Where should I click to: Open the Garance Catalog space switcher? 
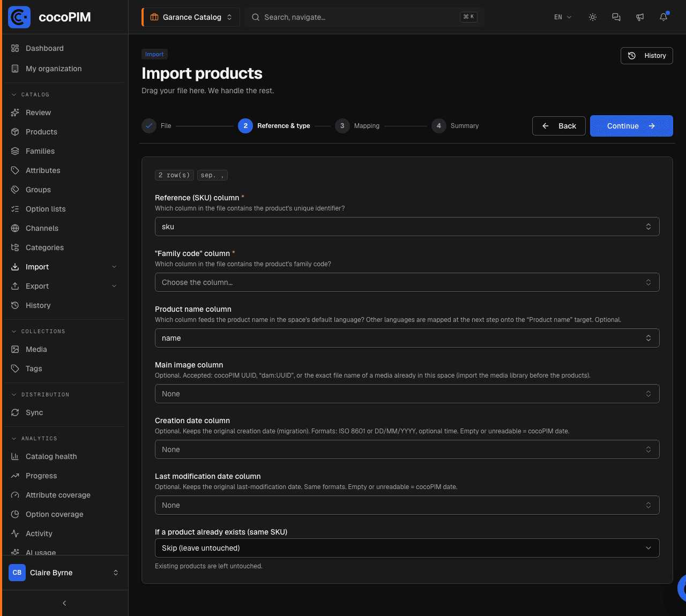click(191, 17)
